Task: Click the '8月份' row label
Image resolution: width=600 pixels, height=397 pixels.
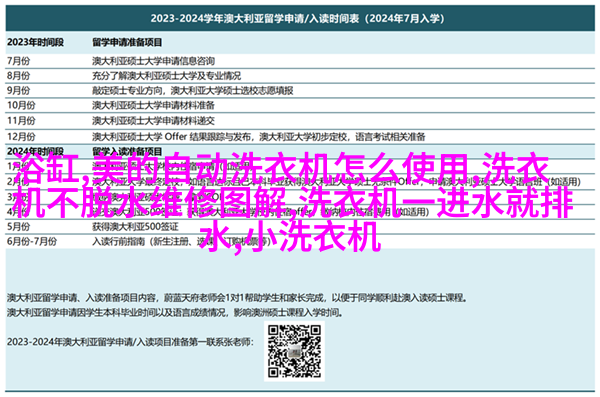Action: click(x=18, y=76)
